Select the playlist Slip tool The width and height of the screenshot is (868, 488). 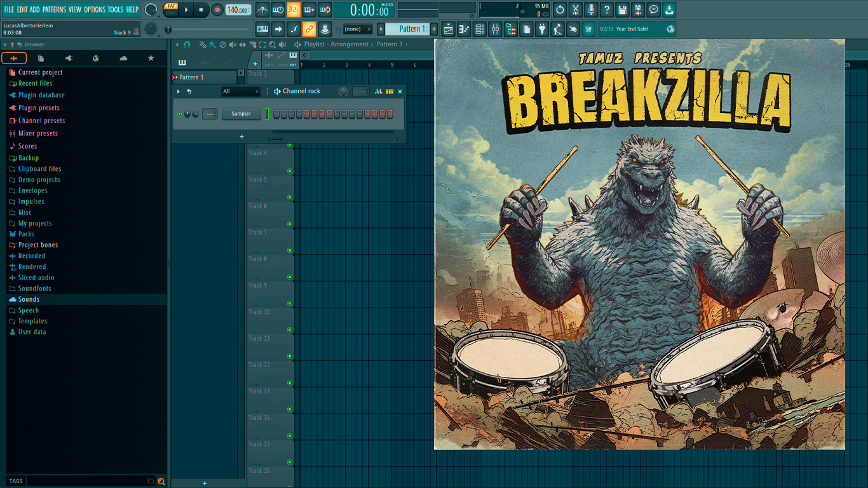(x=242, y=44)
